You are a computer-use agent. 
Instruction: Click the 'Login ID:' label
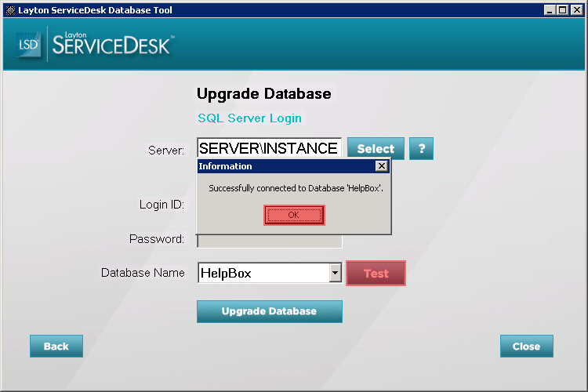click(x=162, y=205)
